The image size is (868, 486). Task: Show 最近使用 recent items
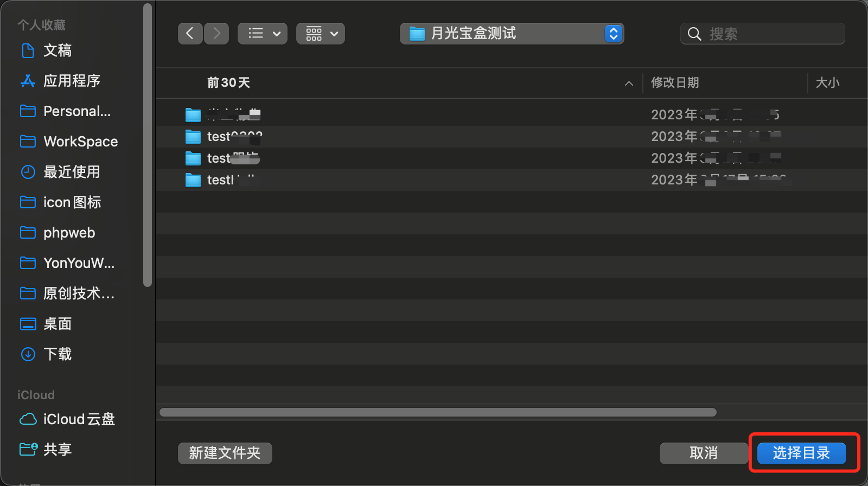click(72, 172)
